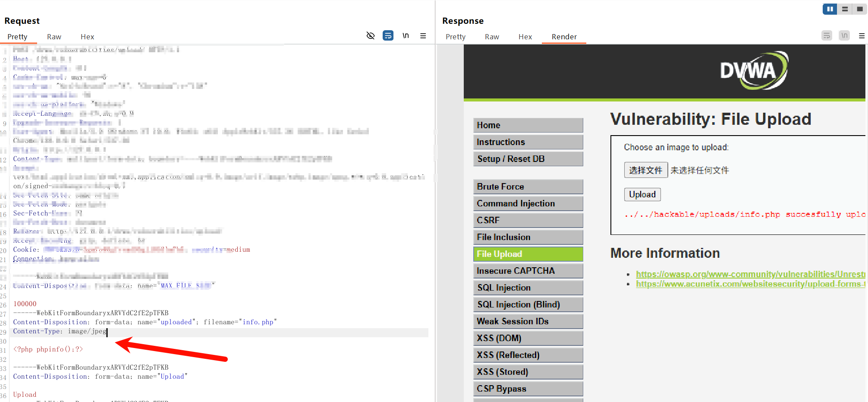Toggle word wrap icon in Request toolbar

[x=388, y=36]
